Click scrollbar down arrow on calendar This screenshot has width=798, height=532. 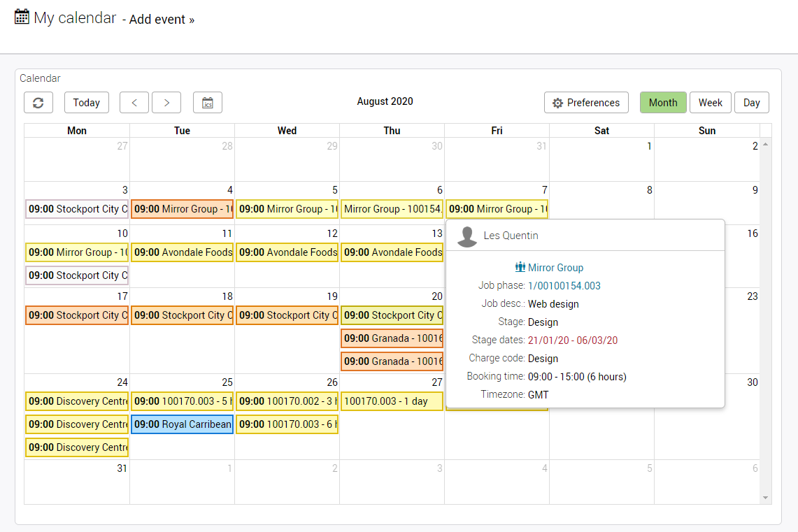pyautogui.click(x=766, y=498)
